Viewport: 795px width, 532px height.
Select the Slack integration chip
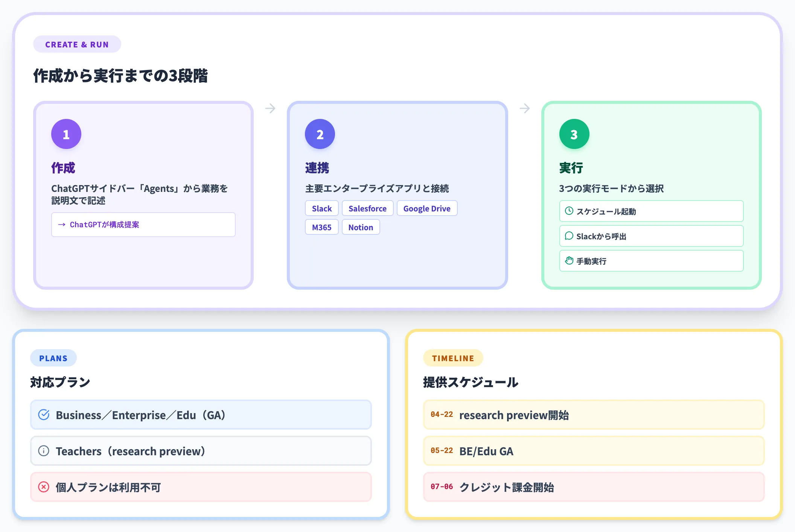(322, 208)
